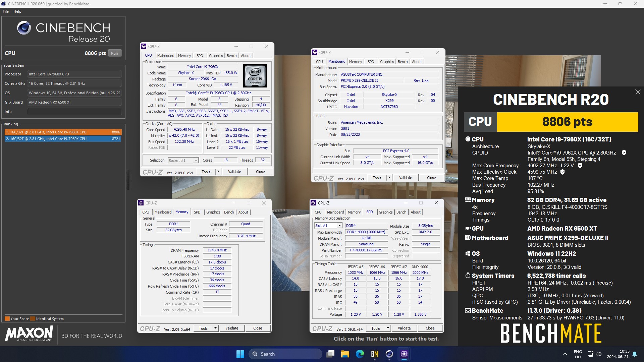The image size is (644, 362).
Task: Open Slot #1 memory slot dropdown
Action: click(x=328, y=226)
